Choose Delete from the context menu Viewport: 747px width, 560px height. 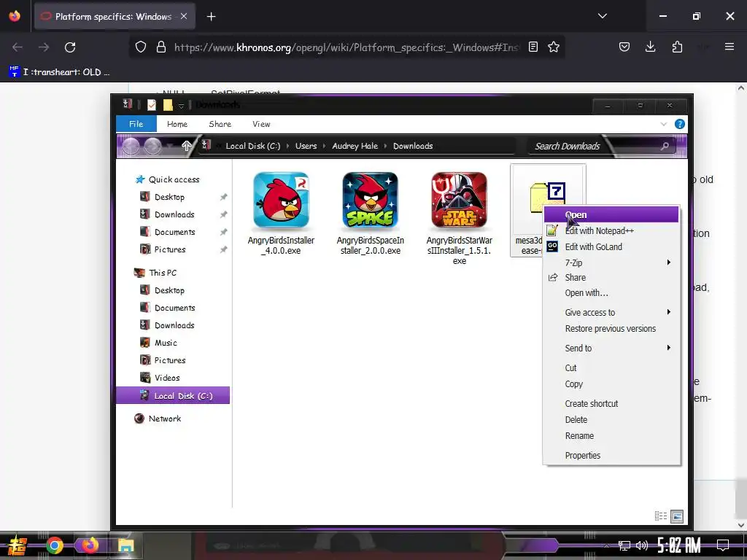612,419
